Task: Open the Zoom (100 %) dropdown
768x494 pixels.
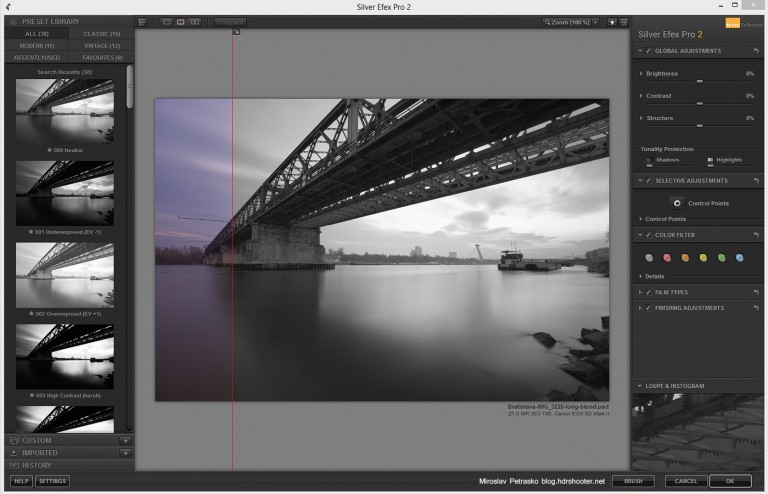Action: (571, 22)
